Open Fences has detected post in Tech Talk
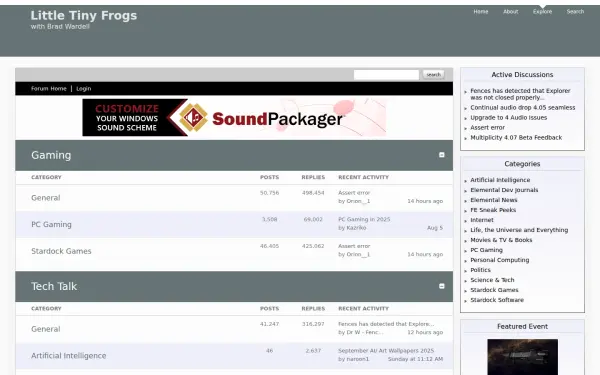The height and width of the screenshot is (375, 600). pyautogui.click(x=386, y=324)
